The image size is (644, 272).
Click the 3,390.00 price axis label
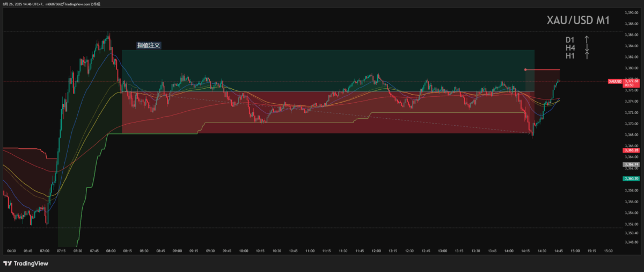pos(631,12)
